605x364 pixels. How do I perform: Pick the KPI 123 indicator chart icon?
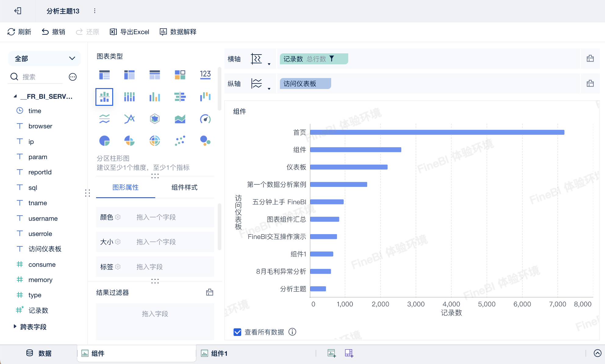(x=205, y=75)
